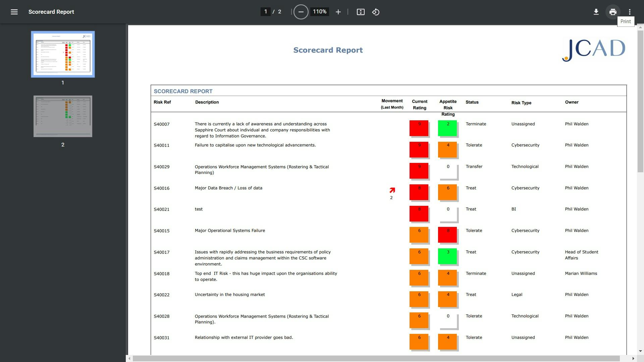Click the page number input field
The height and width of the screenshot is (362, 644).
[x=265, y=11]
